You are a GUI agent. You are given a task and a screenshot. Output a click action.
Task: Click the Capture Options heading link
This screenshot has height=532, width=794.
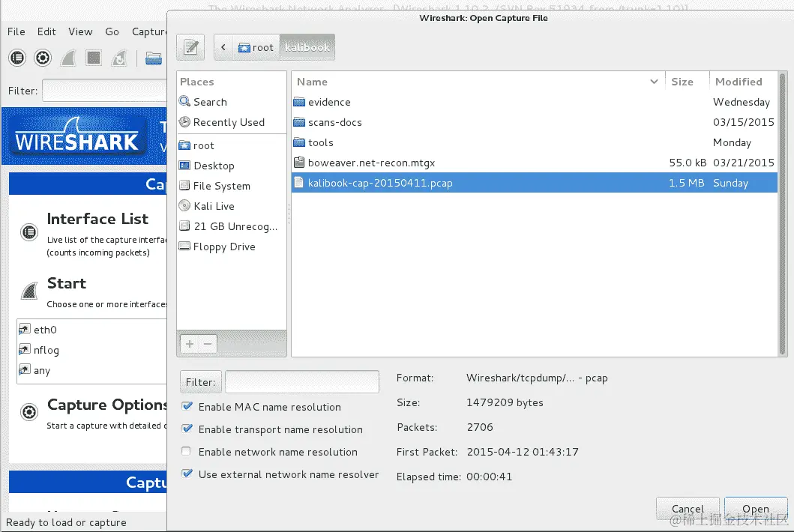[x=107, y=405]
